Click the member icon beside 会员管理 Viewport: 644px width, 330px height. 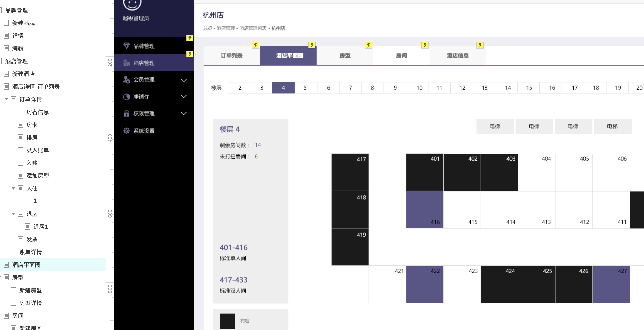126,80
